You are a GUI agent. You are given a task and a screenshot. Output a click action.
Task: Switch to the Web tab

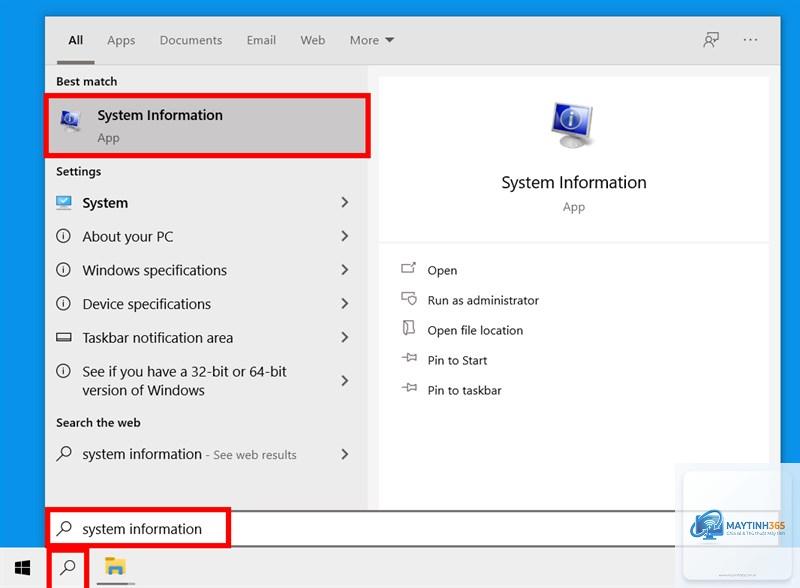[x=312, y=40]
